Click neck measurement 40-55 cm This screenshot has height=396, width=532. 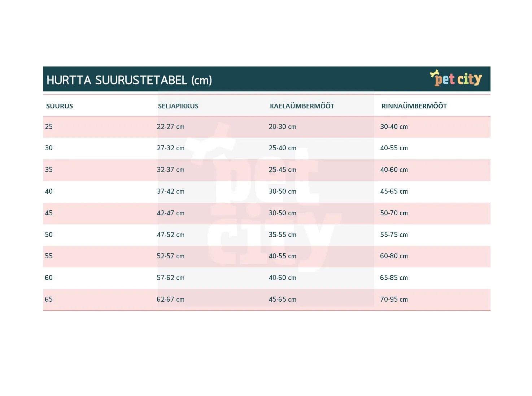point(283,256)
